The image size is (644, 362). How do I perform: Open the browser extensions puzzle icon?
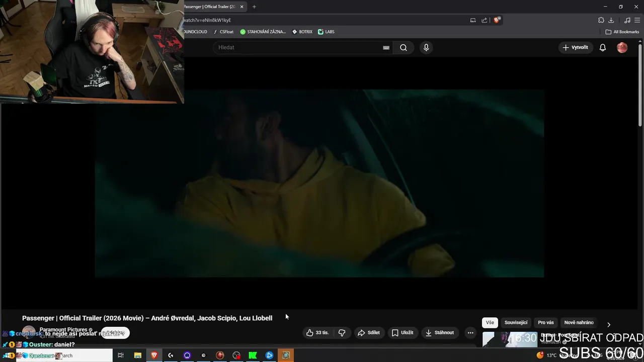tap(601, 20)
